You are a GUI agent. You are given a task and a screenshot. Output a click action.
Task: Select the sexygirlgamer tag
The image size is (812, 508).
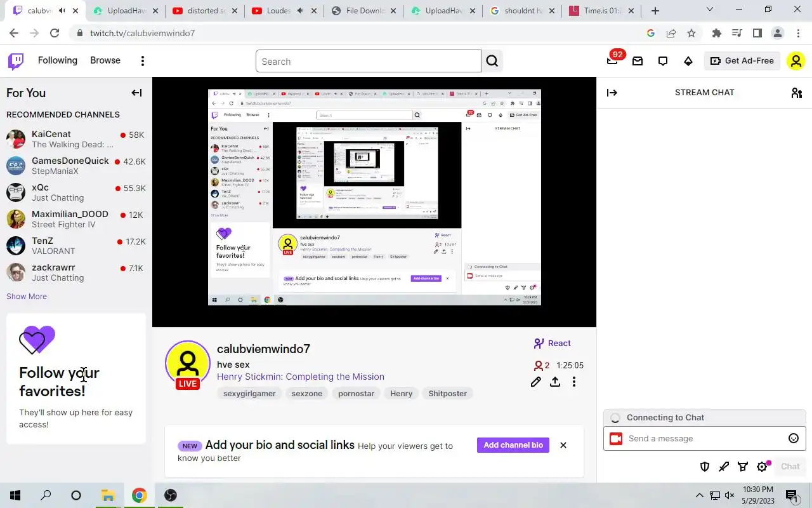coord(249,394)
